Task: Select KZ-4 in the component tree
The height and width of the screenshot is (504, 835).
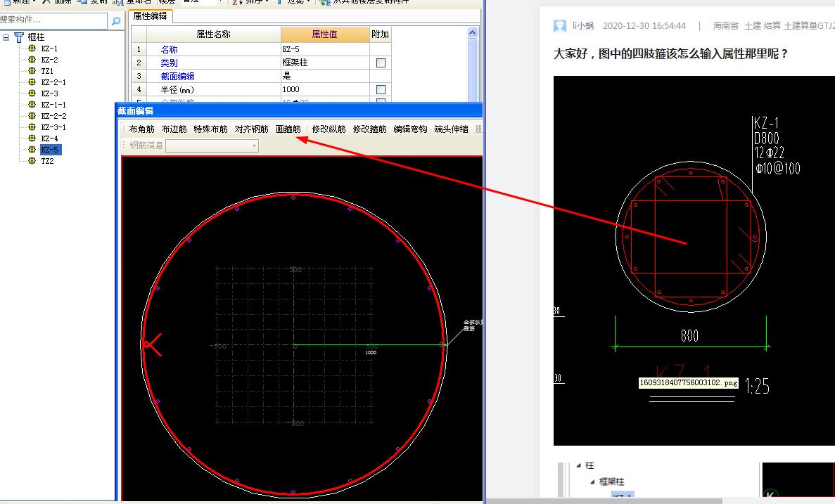Action: pyautogui.click(x=49, y=138)
